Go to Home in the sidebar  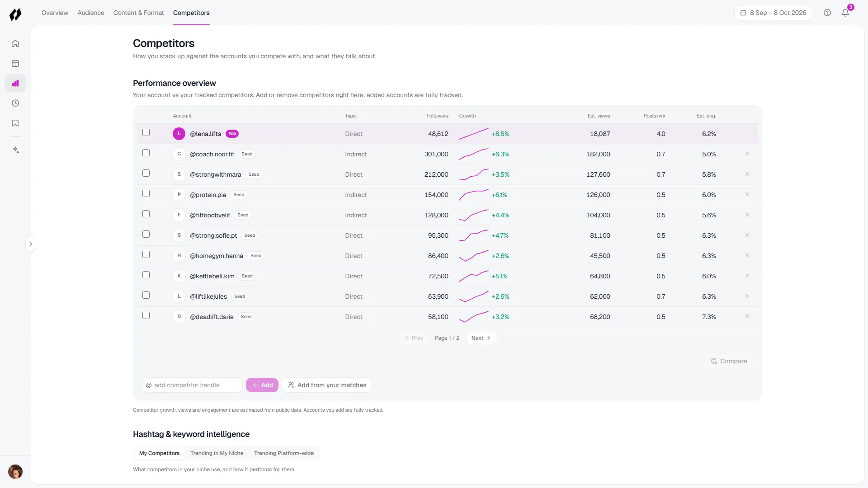(x=15, y=43)
